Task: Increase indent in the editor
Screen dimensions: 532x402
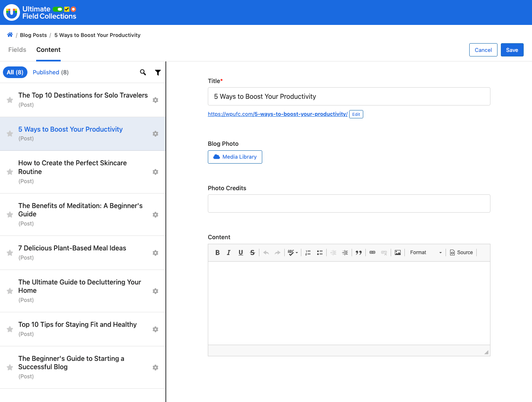Action: pos(345,252)
